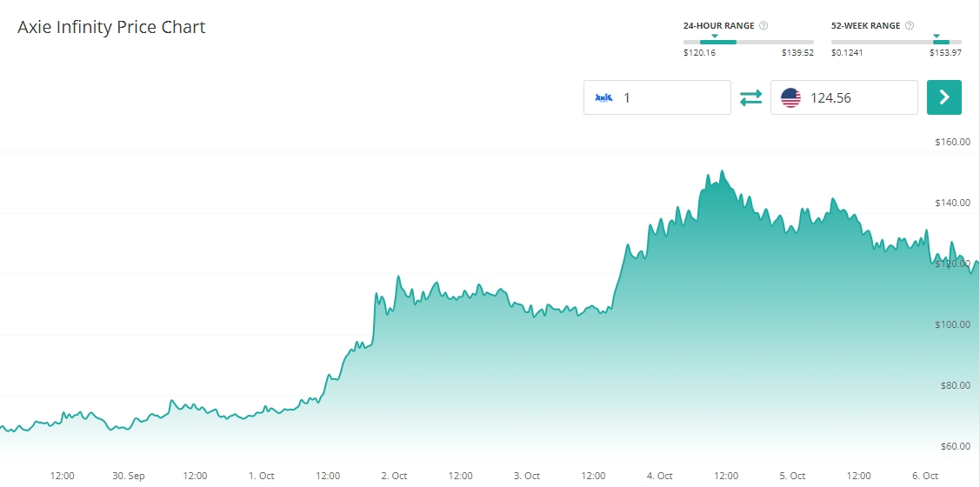Click the $0.1241 52-week low value
Viewport: 980px width, 487px height.
(x=848, y=53)
